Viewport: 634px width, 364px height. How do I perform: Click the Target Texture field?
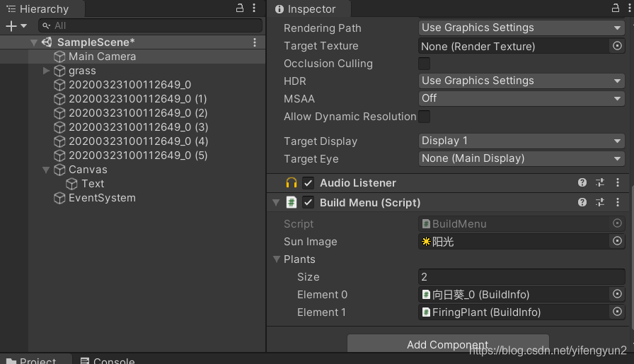point(514,46)
